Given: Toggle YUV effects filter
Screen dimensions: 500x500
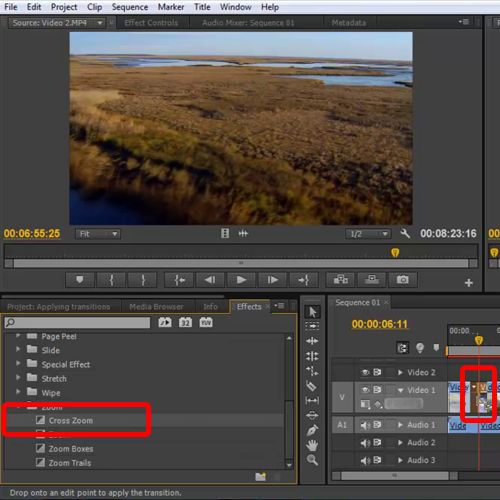Looking at the screenshot, I should [206, 322].
